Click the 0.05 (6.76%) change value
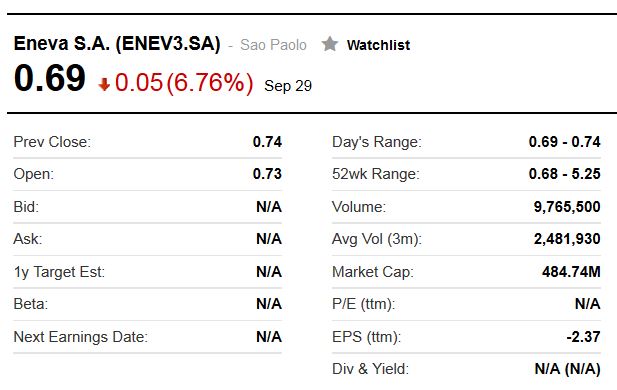This screenshot has height=390, width=617. 184,83
